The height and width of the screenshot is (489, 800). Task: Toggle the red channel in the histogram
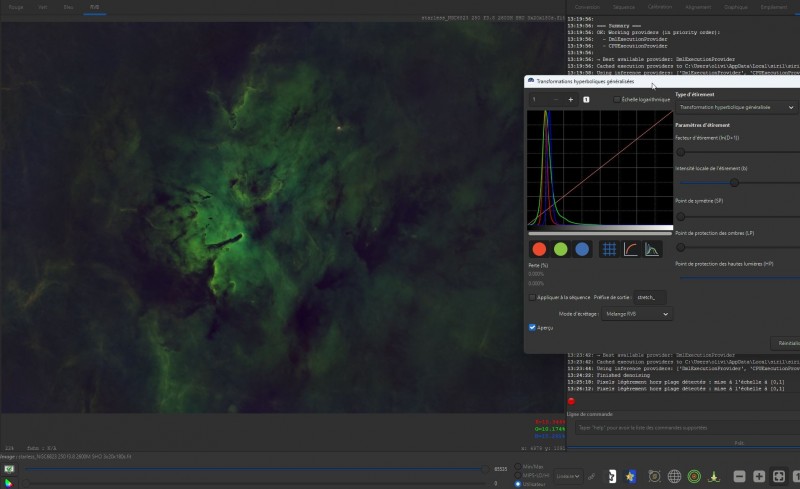pos(539,249)
